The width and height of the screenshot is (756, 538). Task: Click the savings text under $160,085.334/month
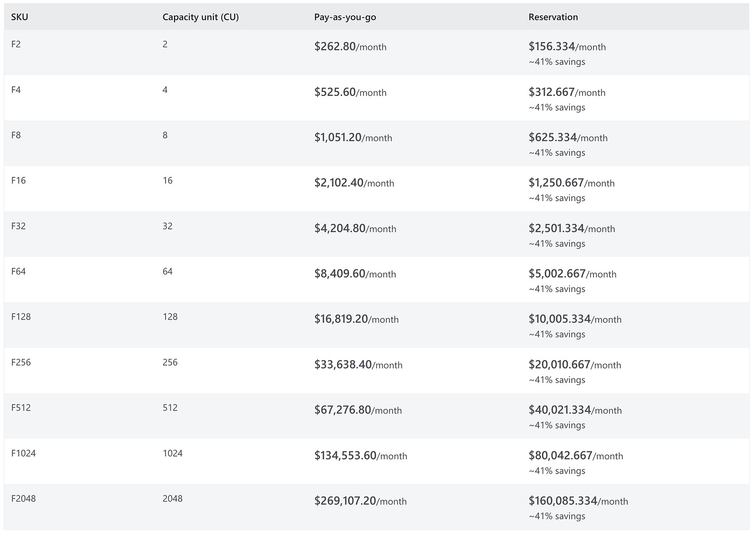pyautogui.click(x=557, y=516)
